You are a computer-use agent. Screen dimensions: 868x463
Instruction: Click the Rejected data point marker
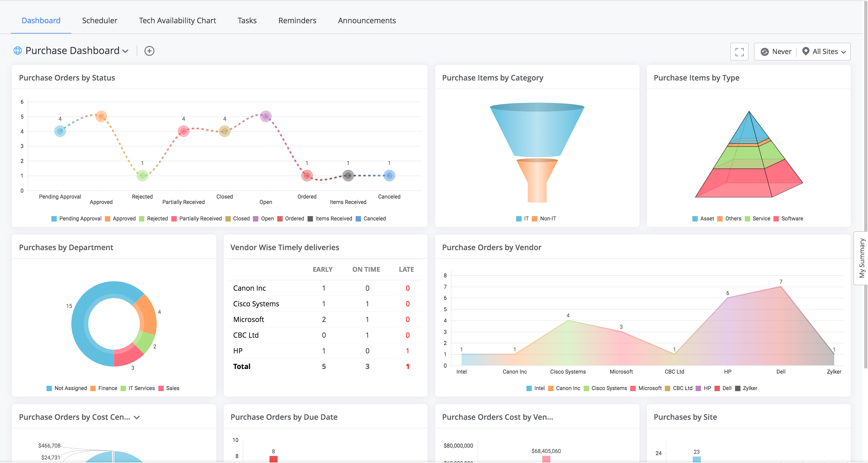tap(142, 175)
